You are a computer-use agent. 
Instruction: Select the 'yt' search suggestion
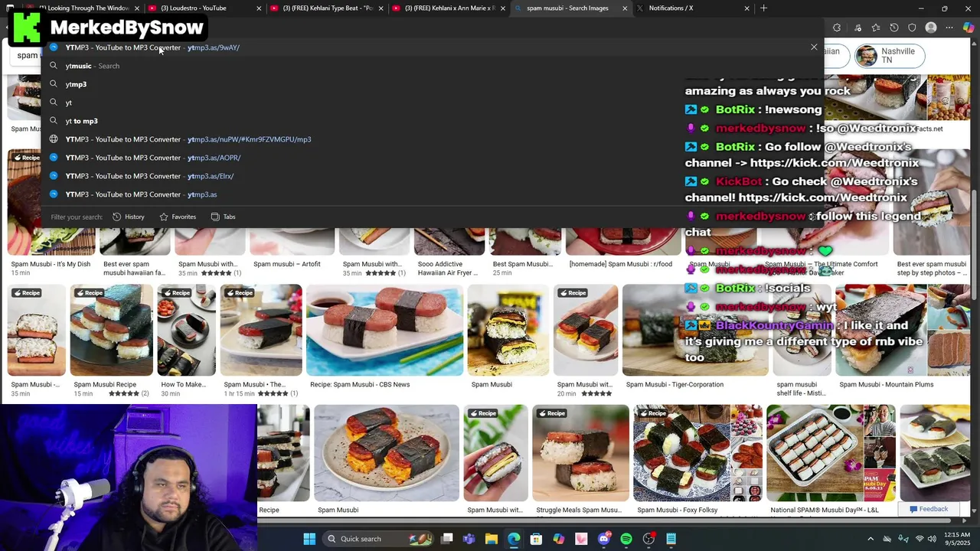433,103
